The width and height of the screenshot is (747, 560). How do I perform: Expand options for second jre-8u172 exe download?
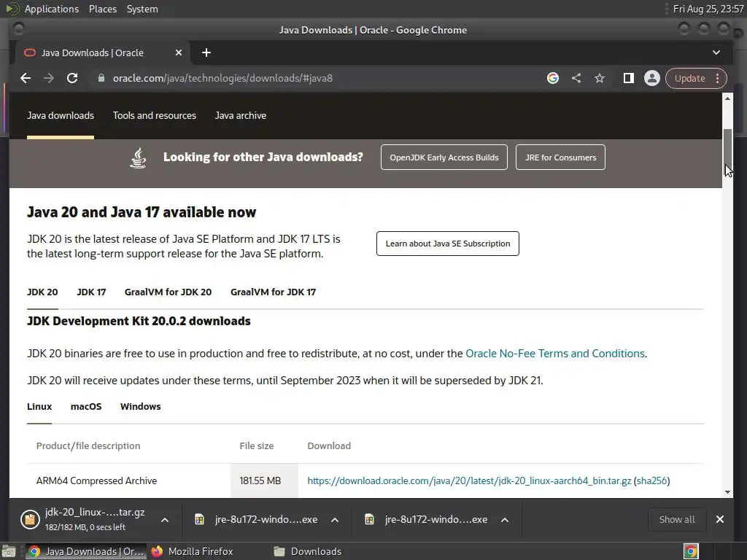(x=505, y=520)
